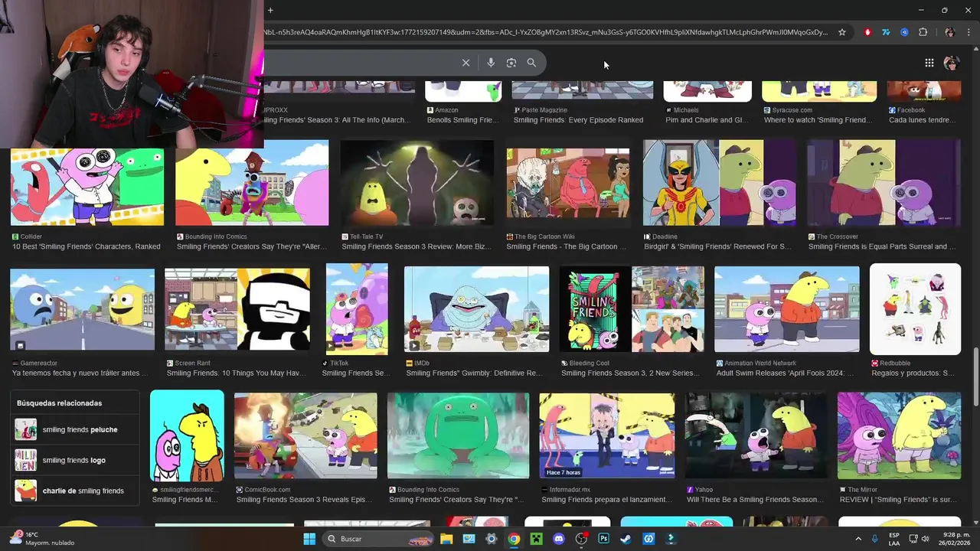The width and height of the screenshot is (980, 551).
Task: Open Discord from the taskbar
Action: coord(559,539)
